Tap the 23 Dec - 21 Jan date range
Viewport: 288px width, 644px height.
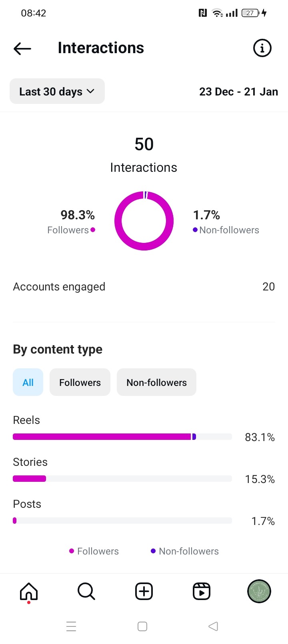coord(238,91)
